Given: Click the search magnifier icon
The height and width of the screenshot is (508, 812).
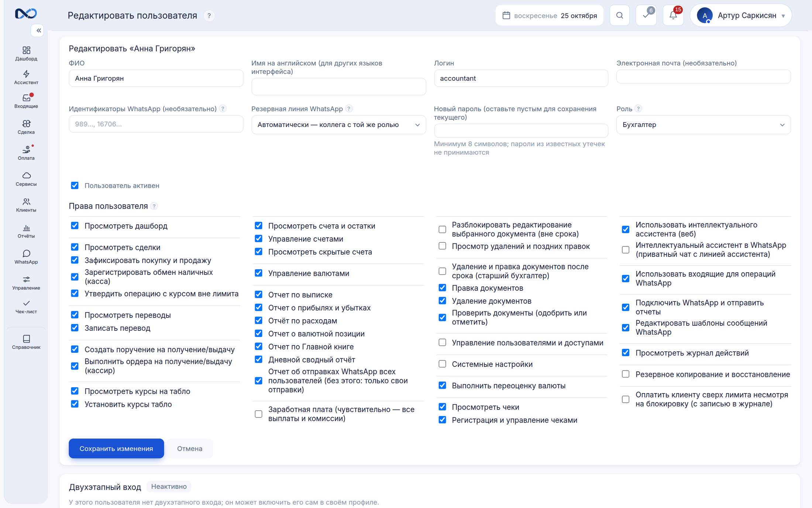Looking at the screenshot, I should 620,16.
